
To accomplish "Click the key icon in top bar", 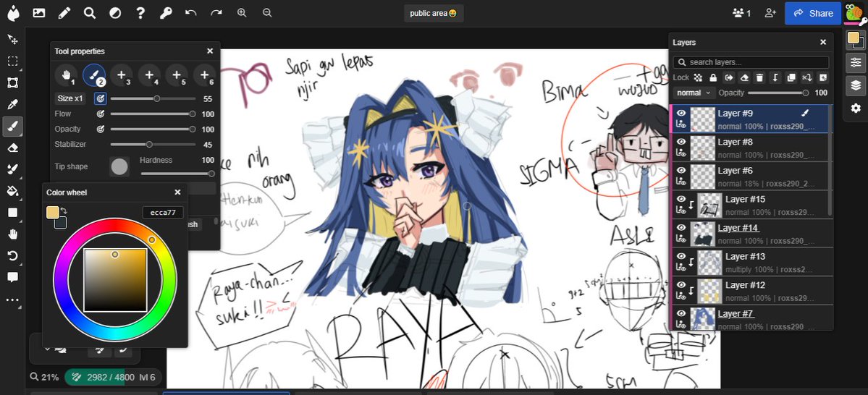I will pos(166,13).
